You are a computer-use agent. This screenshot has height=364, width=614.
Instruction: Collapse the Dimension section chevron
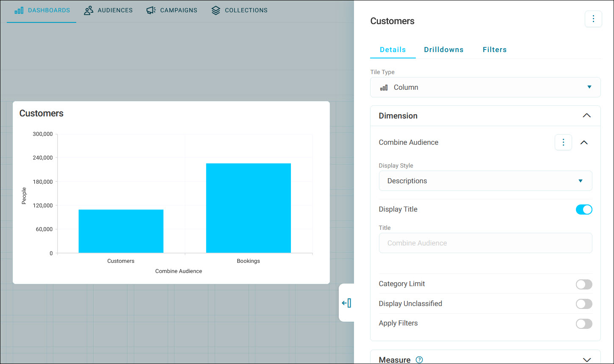point(586,116)
